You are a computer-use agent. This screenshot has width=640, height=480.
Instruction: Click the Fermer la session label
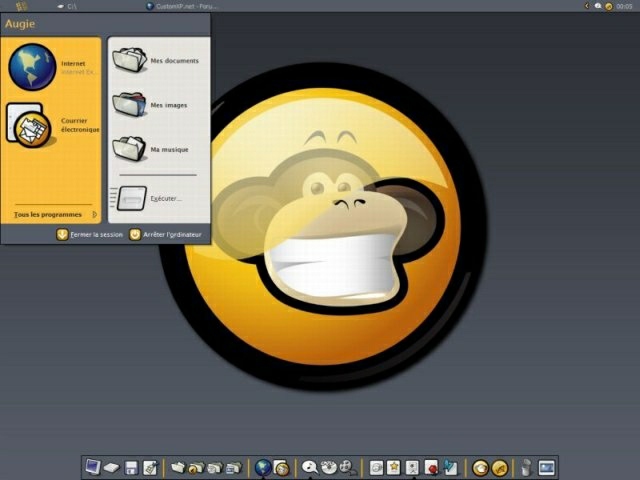96,235
